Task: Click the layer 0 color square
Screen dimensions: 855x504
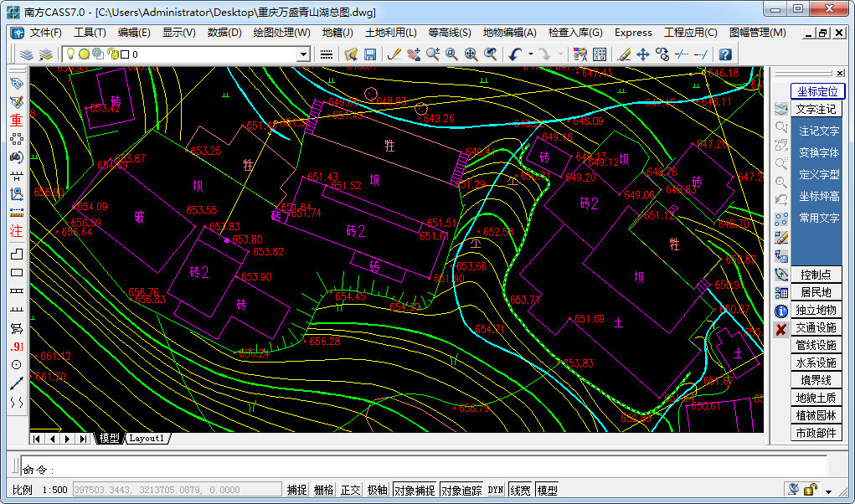Action: pyautogui.click(x=125, y=54)
